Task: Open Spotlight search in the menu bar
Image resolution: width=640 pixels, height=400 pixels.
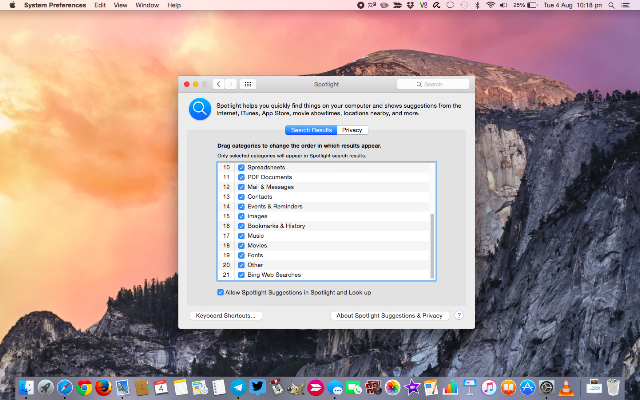Action: [611, 5]
